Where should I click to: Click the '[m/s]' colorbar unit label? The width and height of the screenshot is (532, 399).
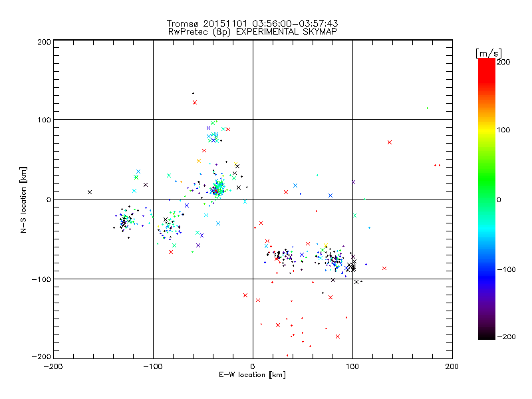tap(489, 53)
